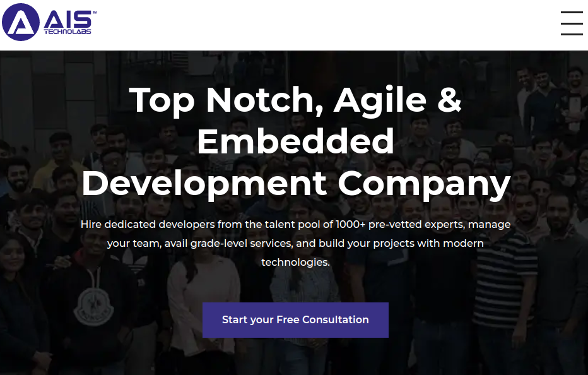The image size is (588, 375).
Task: Click the word "Embedded" in the headline
Action: [x=295, y=141]
